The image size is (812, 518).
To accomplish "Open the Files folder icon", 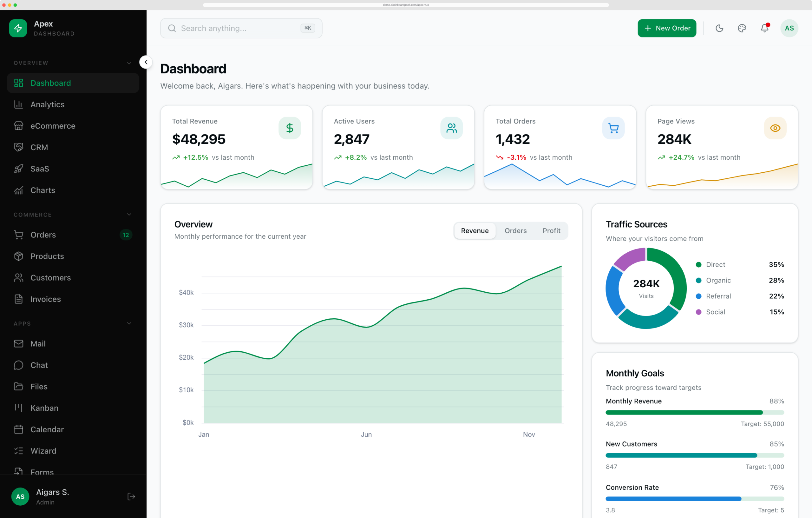I will tap(18, 386).
